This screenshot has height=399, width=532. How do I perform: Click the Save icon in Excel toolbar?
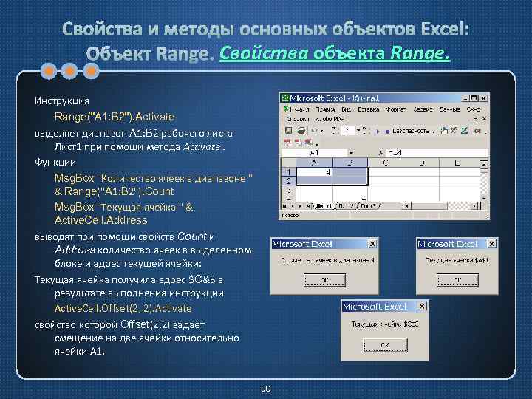[288, 131]
